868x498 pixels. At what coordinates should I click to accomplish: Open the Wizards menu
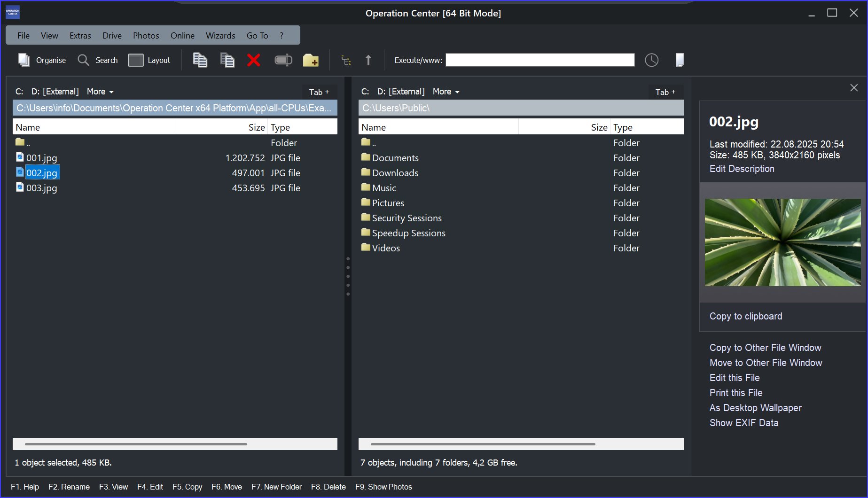(x=220, y=36)
